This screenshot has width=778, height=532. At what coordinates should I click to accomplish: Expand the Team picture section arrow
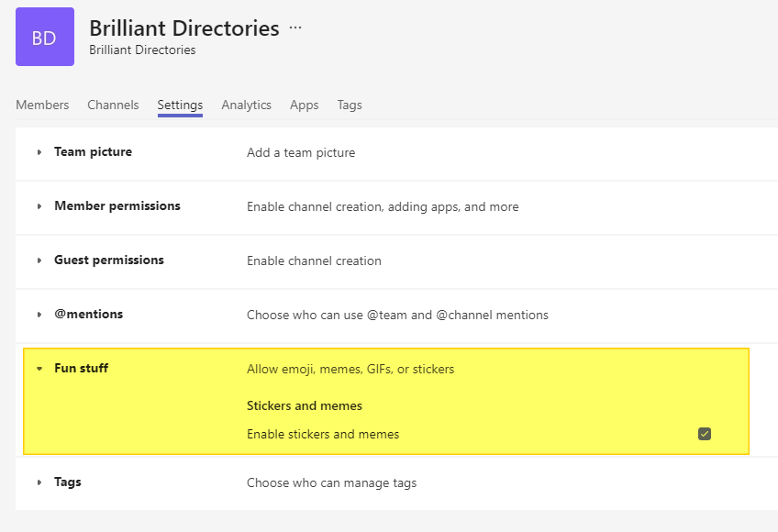[x=39, y=152]
